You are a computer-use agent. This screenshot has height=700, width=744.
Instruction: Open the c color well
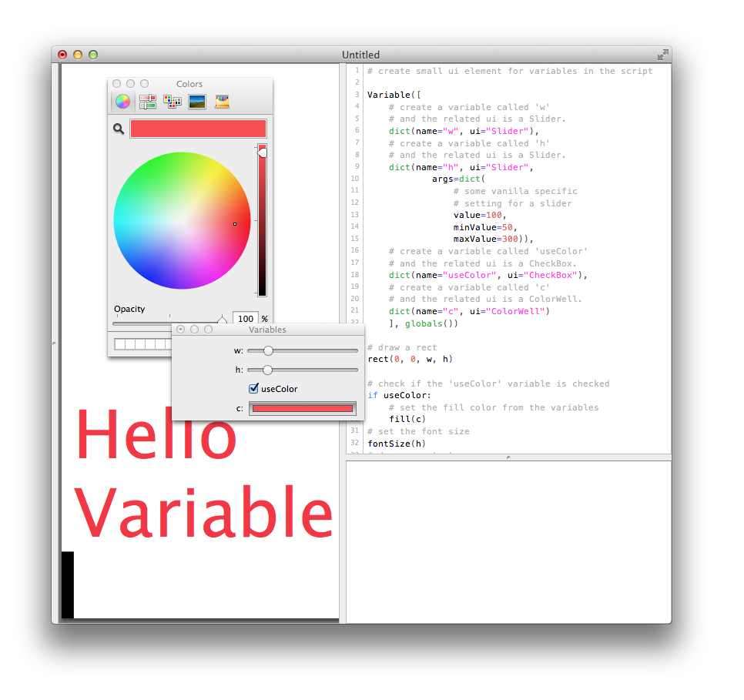[x=303, y=409]
